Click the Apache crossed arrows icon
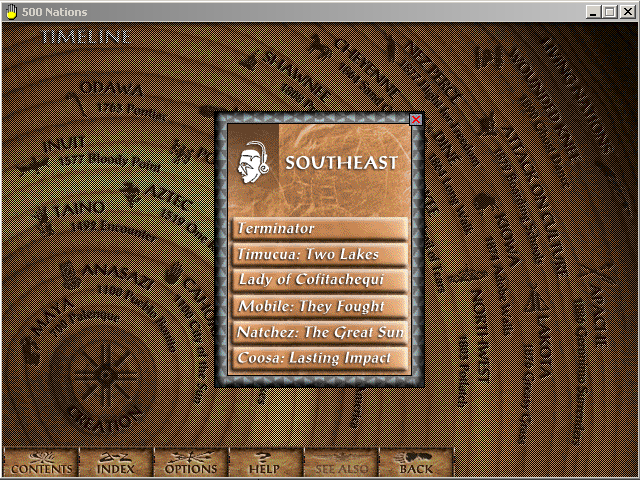 [x=598, y=273]
